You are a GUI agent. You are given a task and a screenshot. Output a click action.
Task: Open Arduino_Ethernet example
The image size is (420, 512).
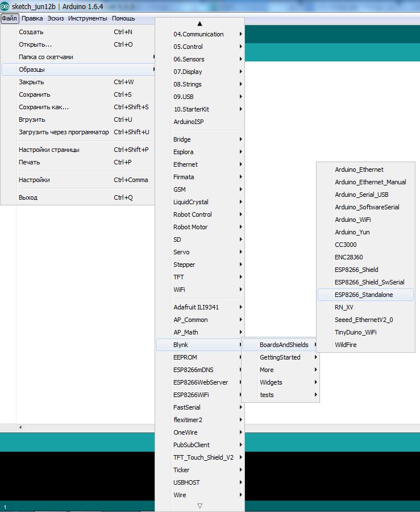pyautogui.click(x=365, y=170)
